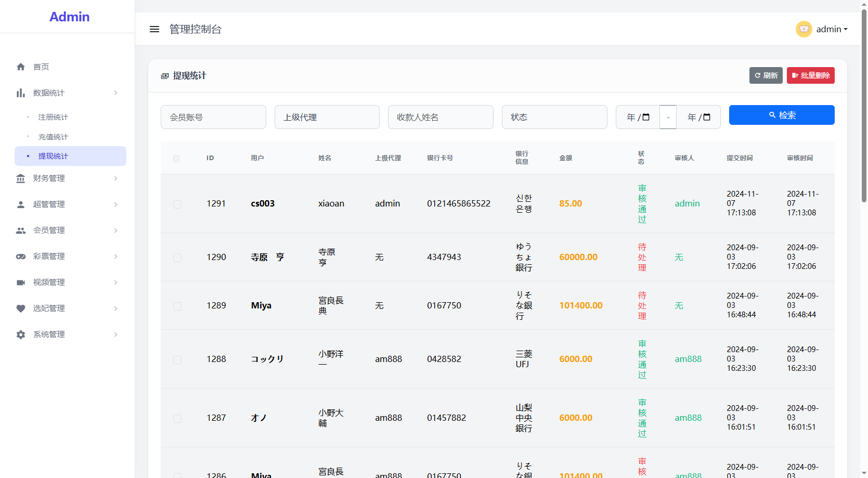868x478 pixels.
Task: Select 充值统计 in the sidebar
Action: tap(53, 136)
